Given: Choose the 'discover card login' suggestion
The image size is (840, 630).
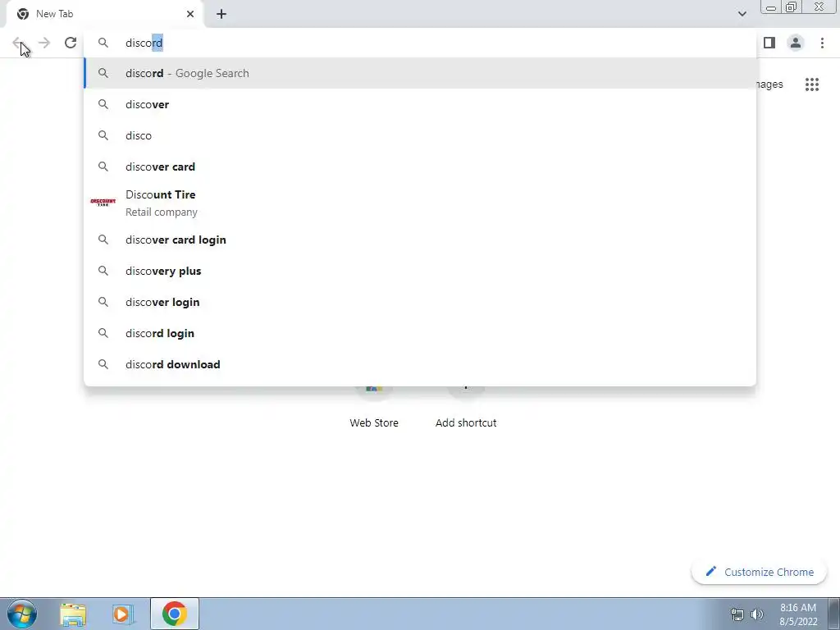Looking at the screenshot, I should click(420, 240).
